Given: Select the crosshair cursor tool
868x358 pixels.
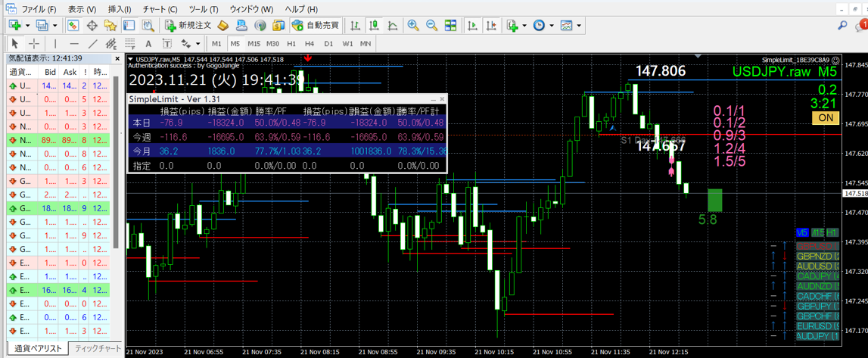Looking at the screenshot, I should click(34, 44).
